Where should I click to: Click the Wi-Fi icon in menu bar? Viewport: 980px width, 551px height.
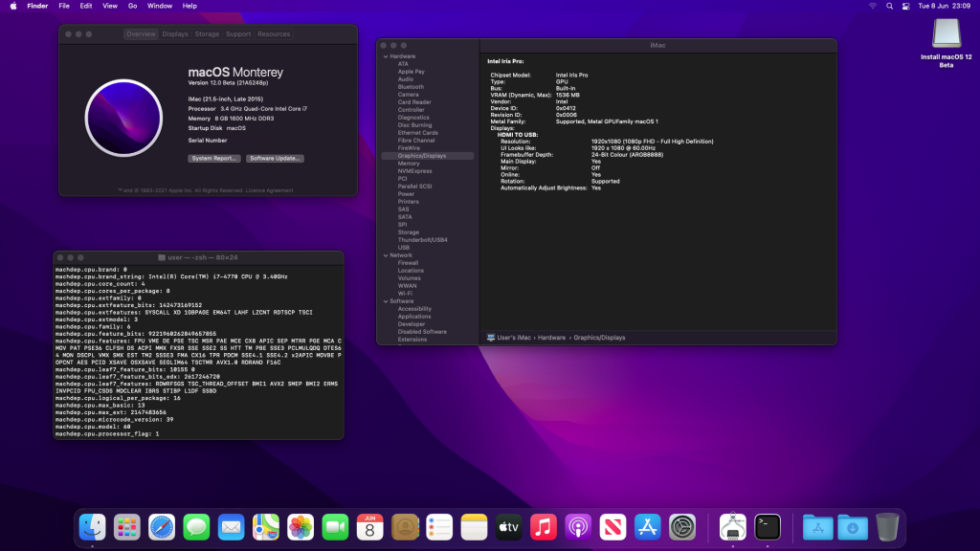click(873, 6)
